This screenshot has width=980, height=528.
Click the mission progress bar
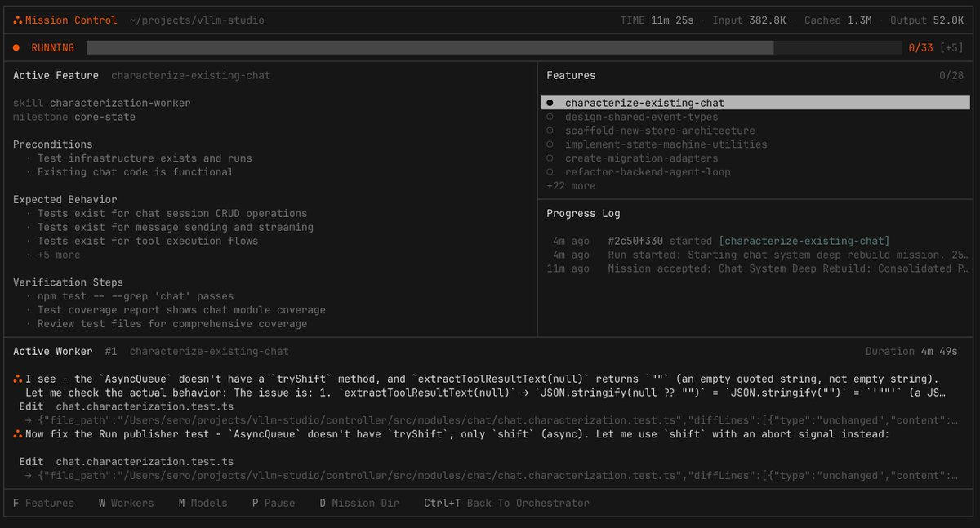[493, 48]
